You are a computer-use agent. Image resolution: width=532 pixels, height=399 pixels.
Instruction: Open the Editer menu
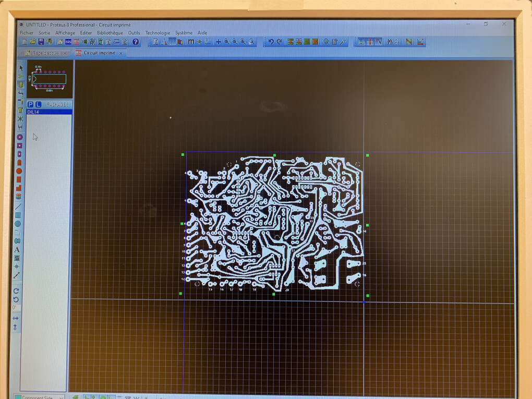point(86,33)
